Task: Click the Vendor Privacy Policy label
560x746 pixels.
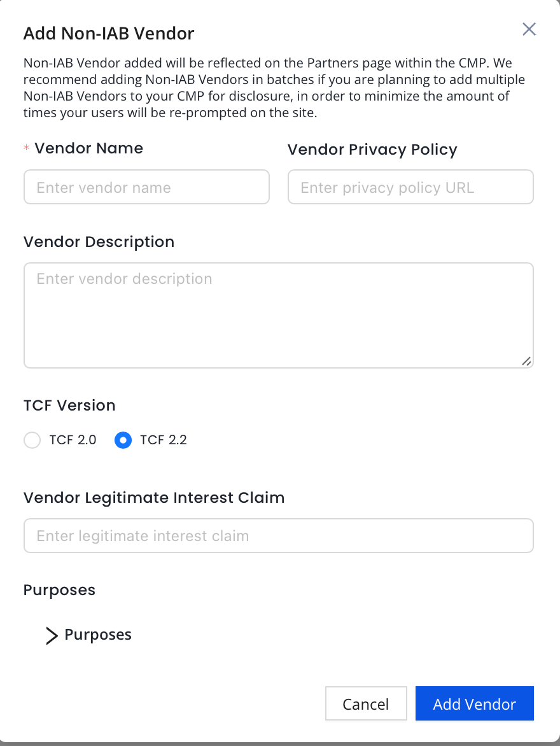Action: (x=372, y=150)
